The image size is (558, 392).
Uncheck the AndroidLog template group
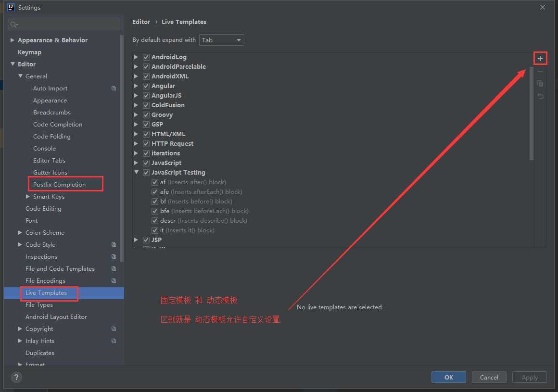146,57
